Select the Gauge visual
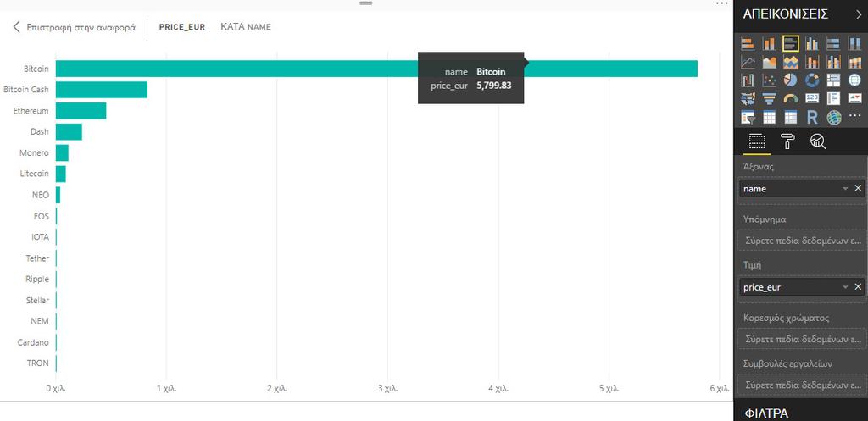Viewport: 868px width, 421px height. [791, 98]
